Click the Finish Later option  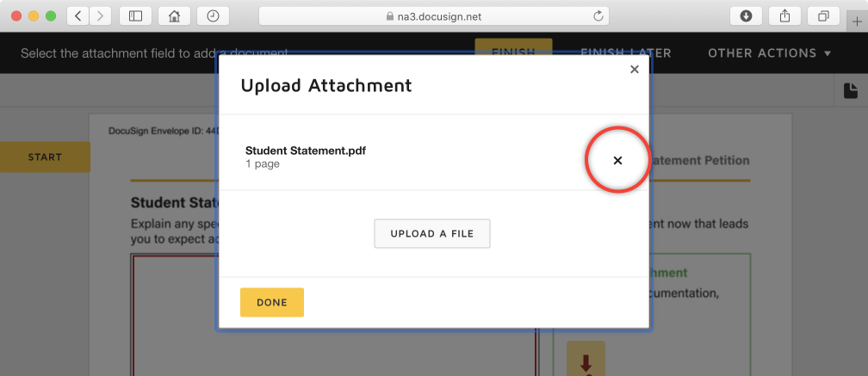625,53
